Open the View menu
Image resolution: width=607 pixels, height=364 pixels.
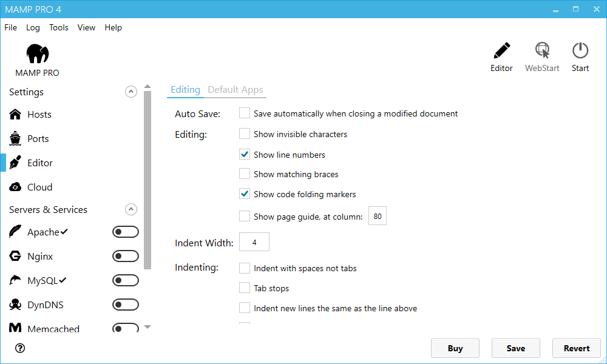point(86,27)
